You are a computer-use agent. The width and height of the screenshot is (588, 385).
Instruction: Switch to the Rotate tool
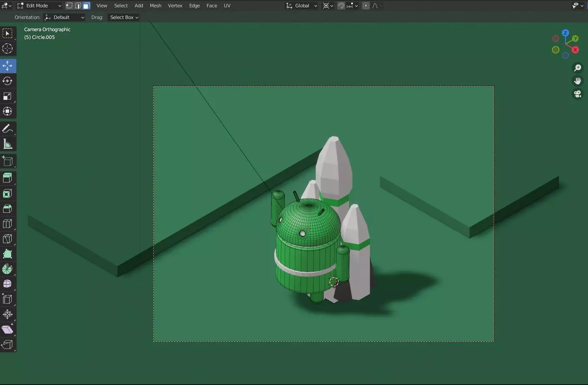pyautogui.click(x=8, y=81)
